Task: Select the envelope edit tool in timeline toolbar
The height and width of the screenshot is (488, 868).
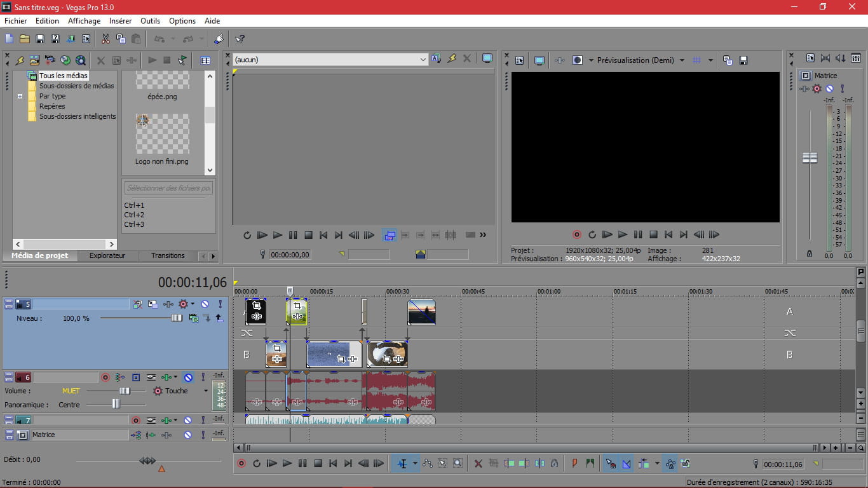Action: [428, 464]
